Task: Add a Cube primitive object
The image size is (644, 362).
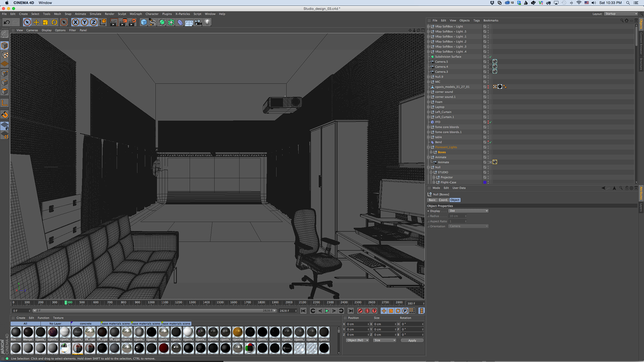Action: coord(144,22)
